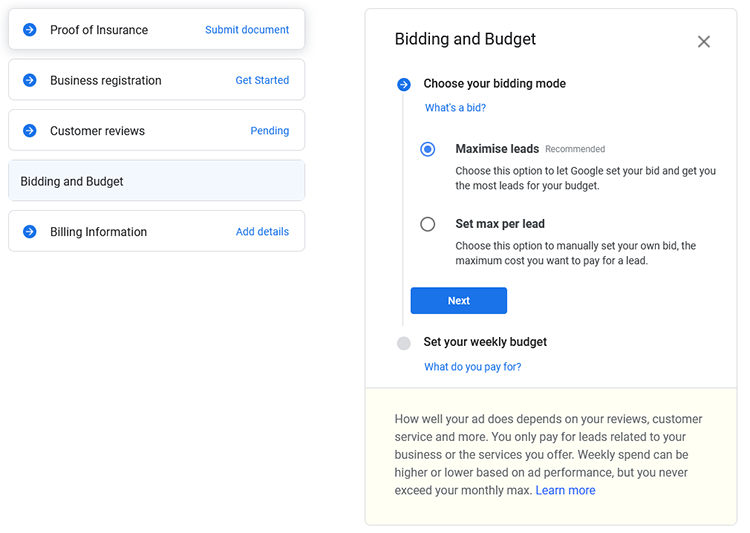
Task: Click arrow icon beside Billing Information
Action: coord(30,232)
